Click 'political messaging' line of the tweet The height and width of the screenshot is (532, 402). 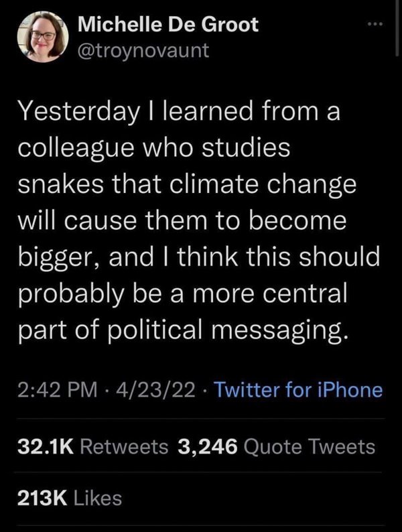click(x=183, y=330)
